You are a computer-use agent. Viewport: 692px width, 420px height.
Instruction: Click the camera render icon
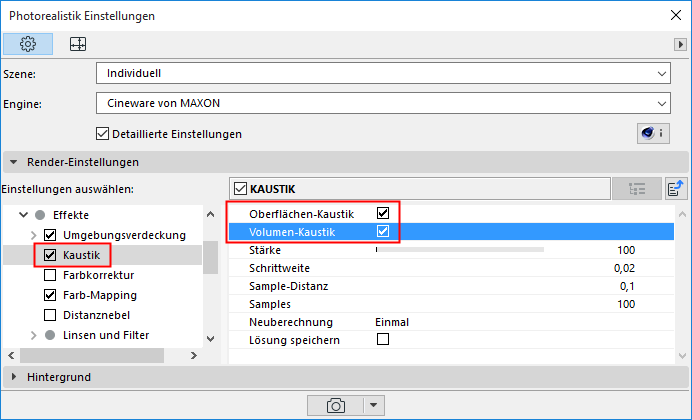pos(336,404)
